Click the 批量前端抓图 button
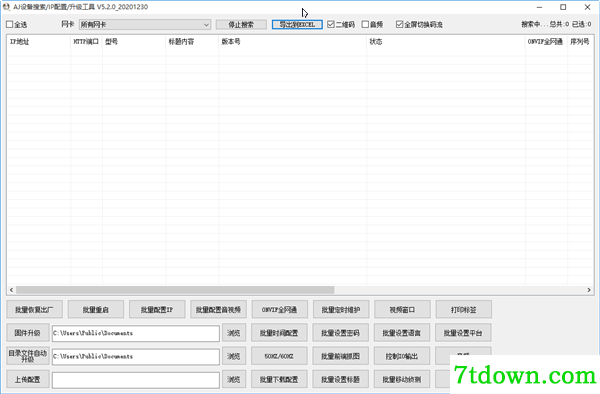 pos(341,357)
